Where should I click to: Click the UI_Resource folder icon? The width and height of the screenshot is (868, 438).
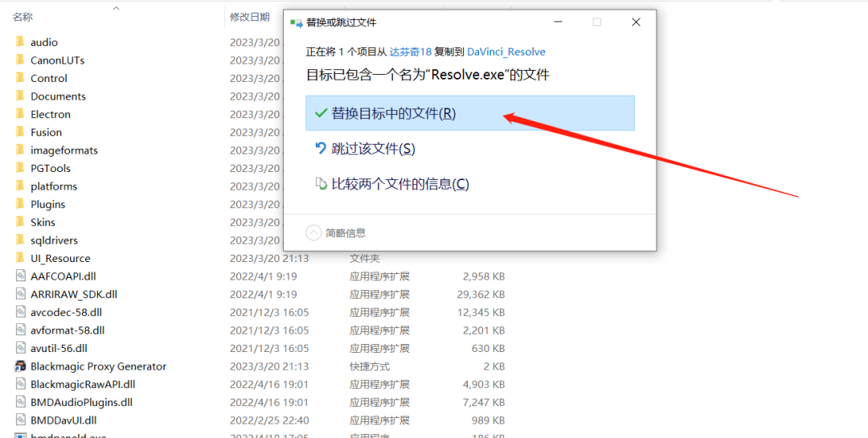(x=20, y=258)
